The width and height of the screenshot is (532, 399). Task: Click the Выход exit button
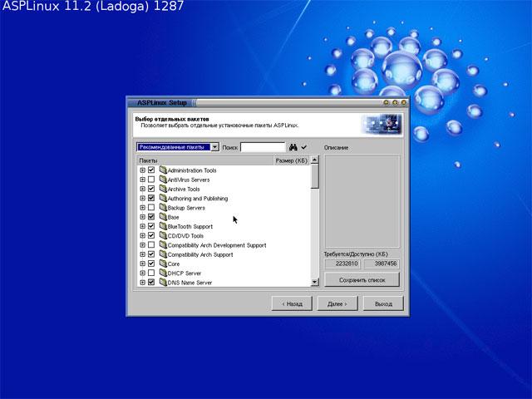(383, 303)
